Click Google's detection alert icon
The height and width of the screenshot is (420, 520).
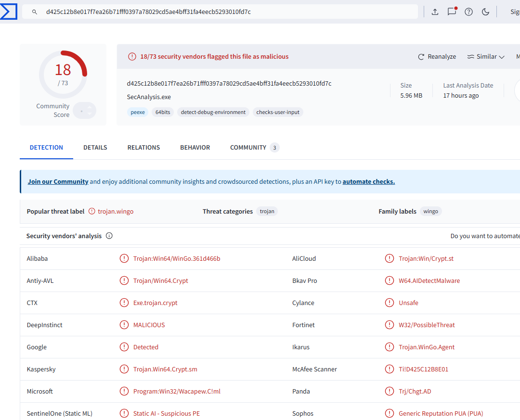point(124,347)
